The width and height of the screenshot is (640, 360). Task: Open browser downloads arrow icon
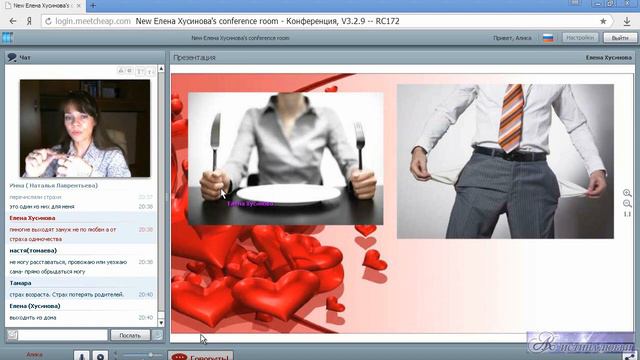pos(627,21)
